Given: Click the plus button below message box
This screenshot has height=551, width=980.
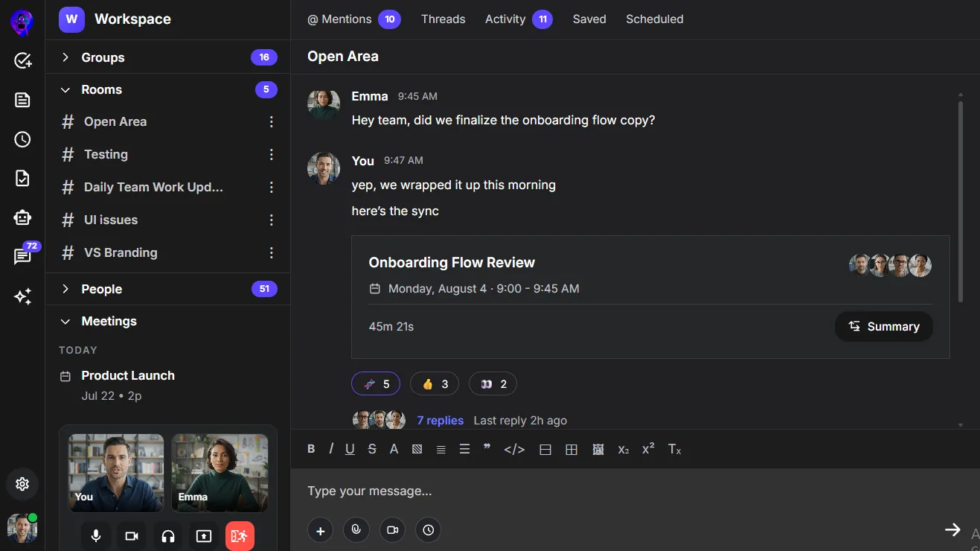Looking at the screenshot, I should click(x=320, y=530).
